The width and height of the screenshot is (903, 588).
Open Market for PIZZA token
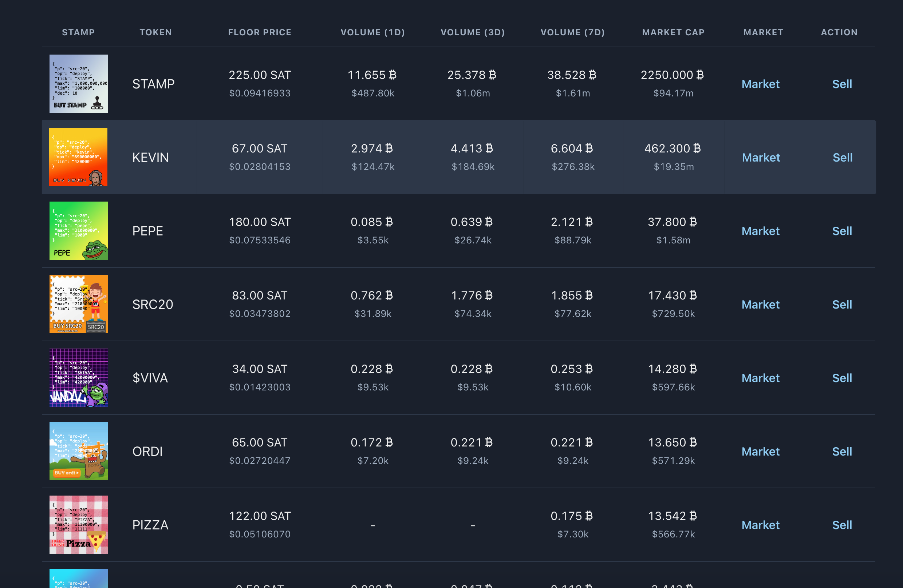760,525
